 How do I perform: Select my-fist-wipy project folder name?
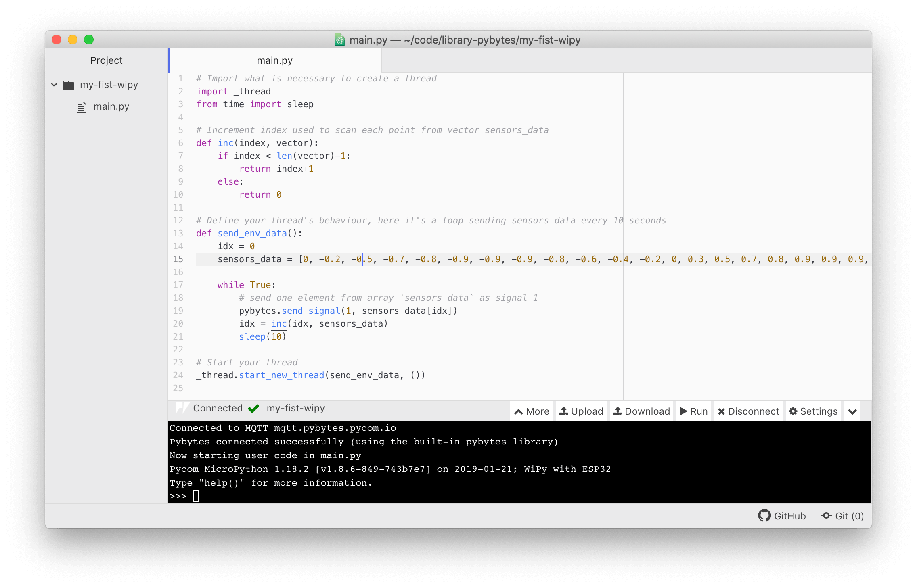[x=109, y=85]
